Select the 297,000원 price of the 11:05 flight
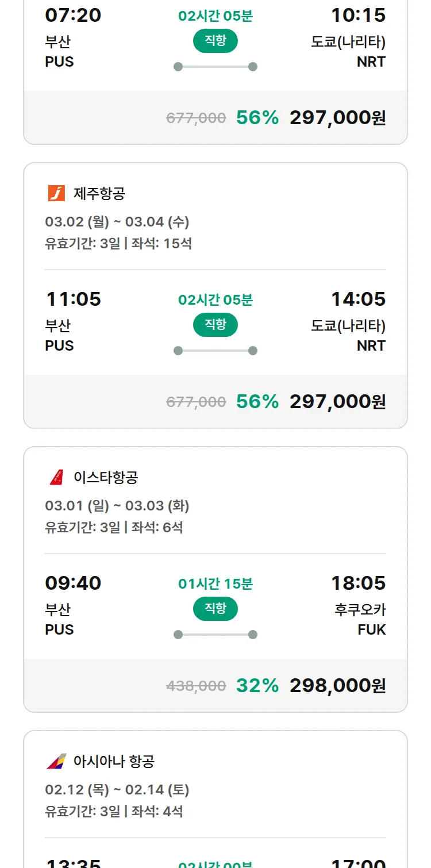The width and height of the screenshot is (431, 868). click(x=337, y=401)
